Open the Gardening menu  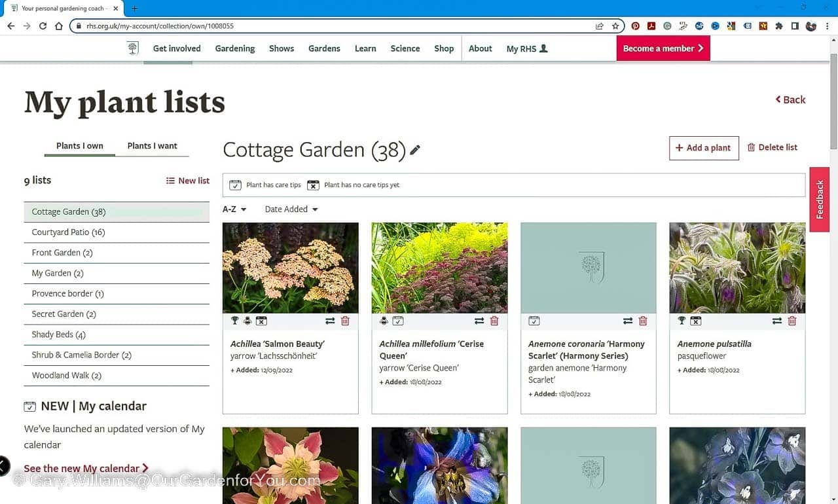pyautogui.click(x=235, y=48)
